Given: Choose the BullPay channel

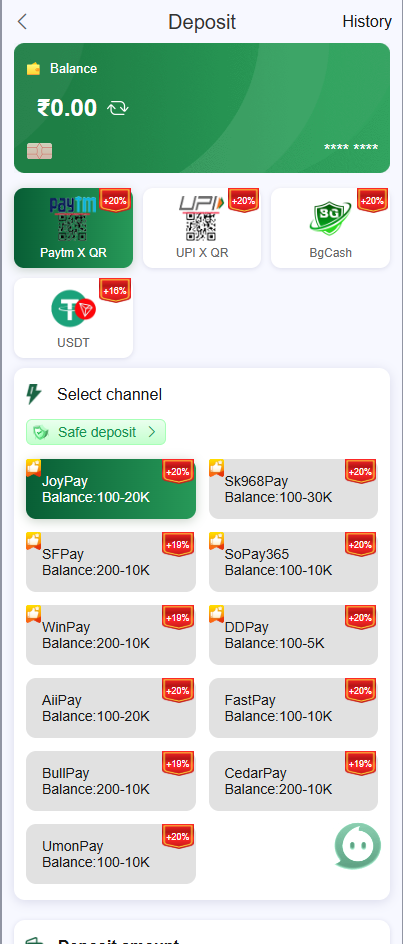Looking at the screenshot, I should pos(111,781).
